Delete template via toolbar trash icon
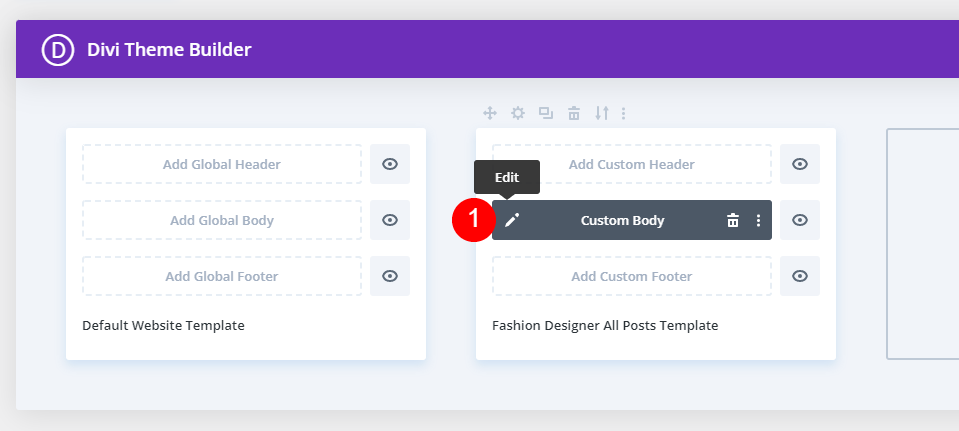The image size is (959, 431). click(x=574, y=113)
